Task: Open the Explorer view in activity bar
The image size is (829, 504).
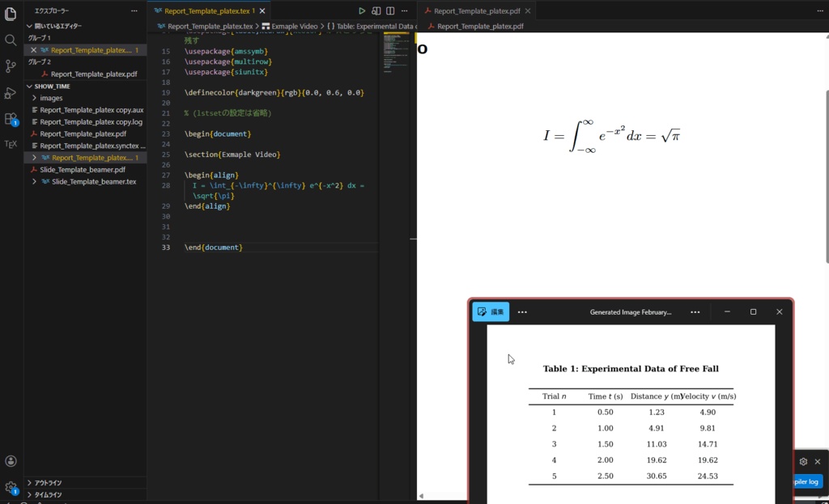Action: [x=11, y=14]
